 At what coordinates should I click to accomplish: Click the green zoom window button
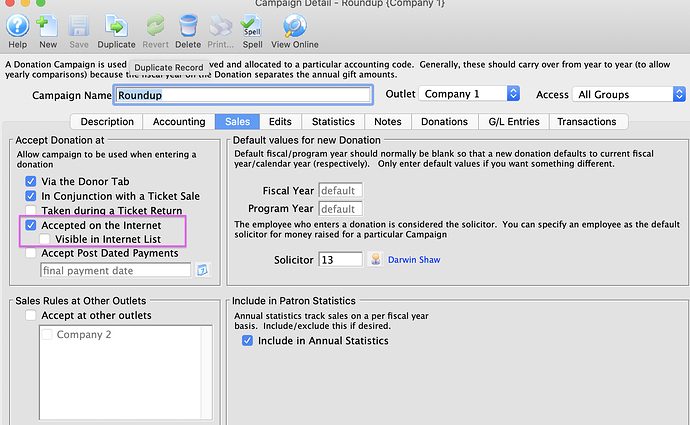[40, 2]
